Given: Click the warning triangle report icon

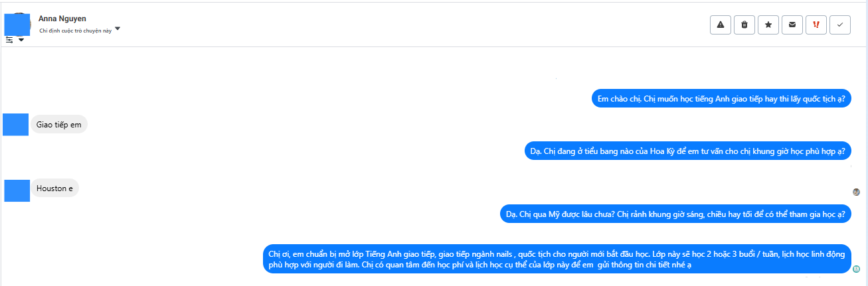Looking at the screenshot, I should coord(721,25).
